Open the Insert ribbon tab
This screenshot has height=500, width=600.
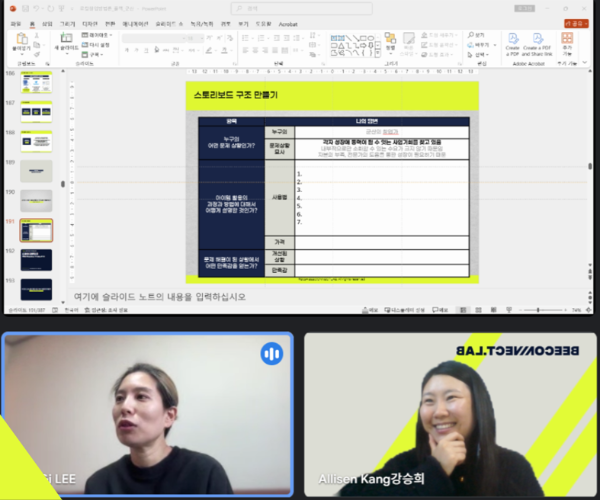click(x=47, y=24)
